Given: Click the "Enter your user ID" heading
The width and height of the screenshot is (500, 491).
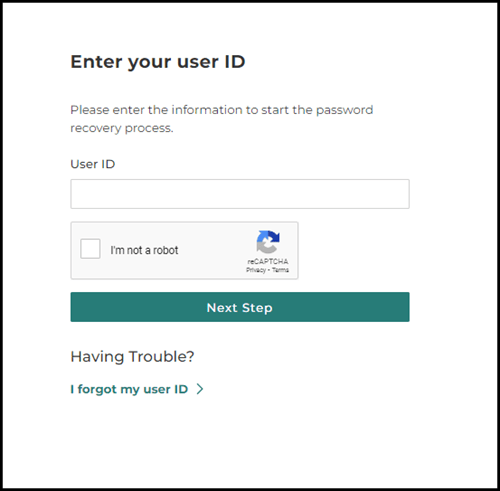Looking at the screenshot, I should [158, 62].
